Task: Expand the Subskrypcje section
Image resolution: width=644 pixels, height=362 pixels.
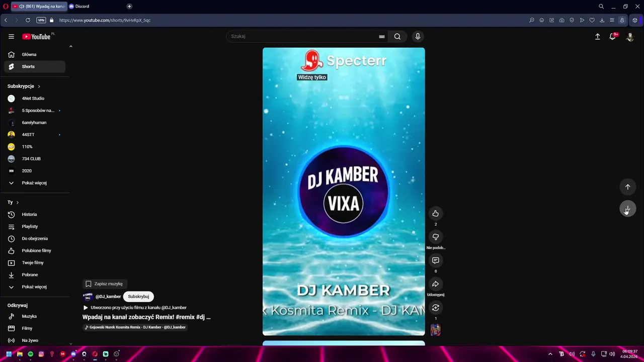Action: pyautogui.click(x=24, y=86)
